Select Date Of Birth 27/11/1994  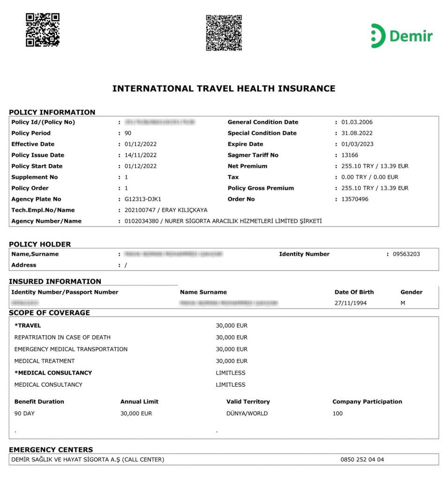pyautogui.click(x=351, y=303)
